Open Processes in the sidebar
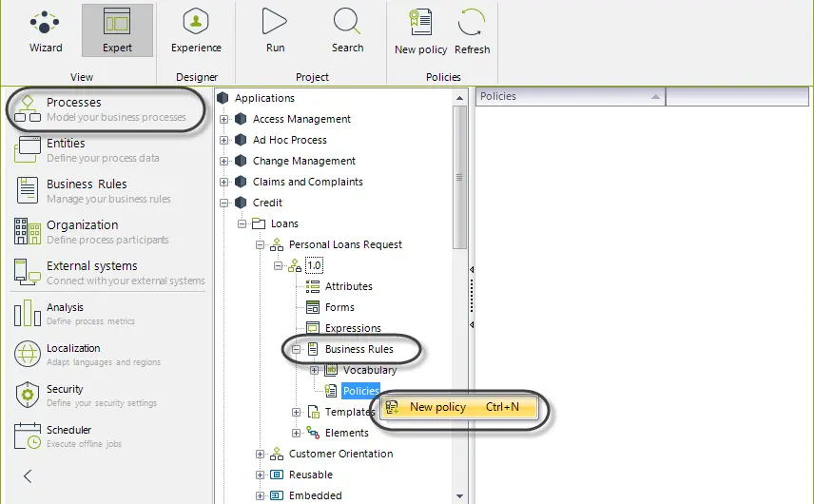 point(107,109)
